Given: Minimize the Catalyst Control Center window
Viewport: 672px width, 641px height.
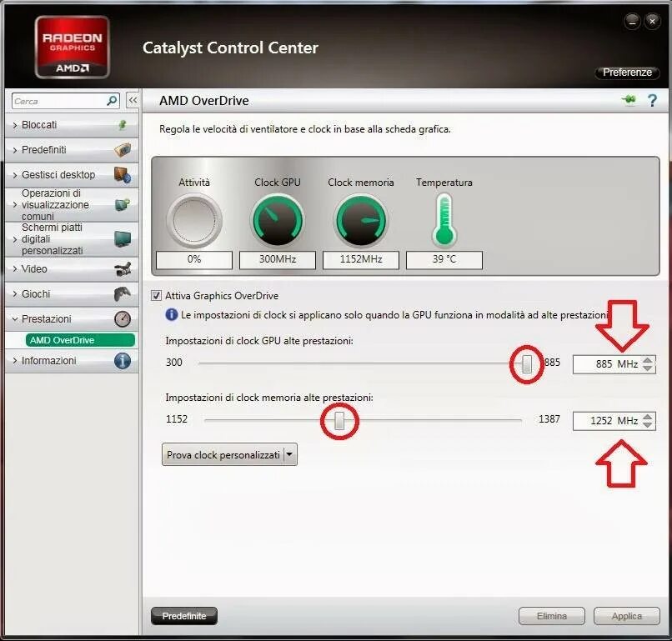Looking at the screenshot, I should click(x=632, y=21).
